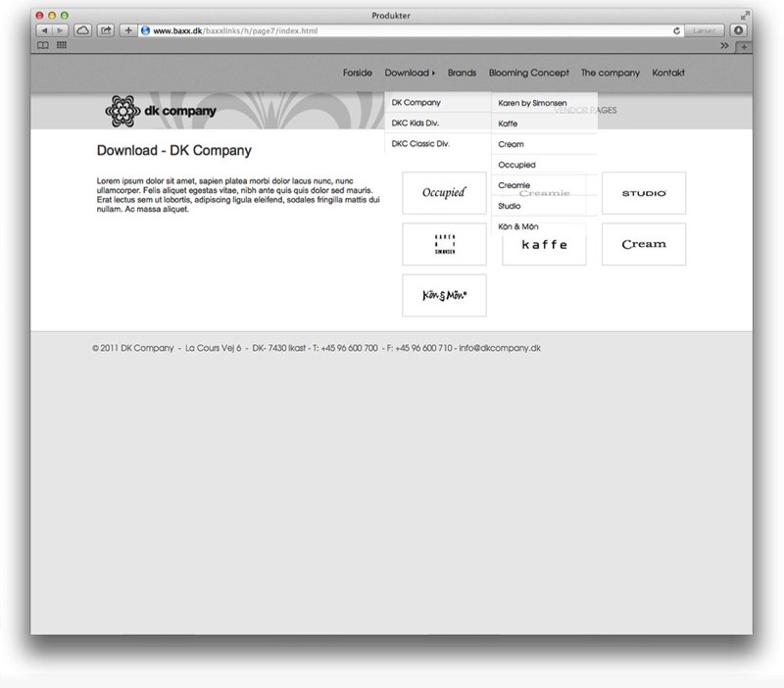Add bookmark with the plus button
Screen dimensions: 784x688
[x=128, y=30]
